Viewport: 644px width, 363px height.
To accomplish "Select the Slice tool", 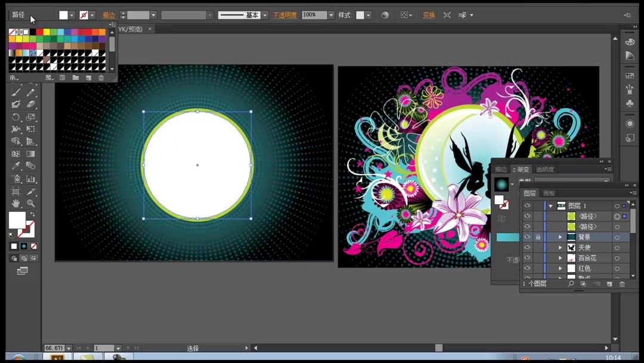I will (30, 192).
